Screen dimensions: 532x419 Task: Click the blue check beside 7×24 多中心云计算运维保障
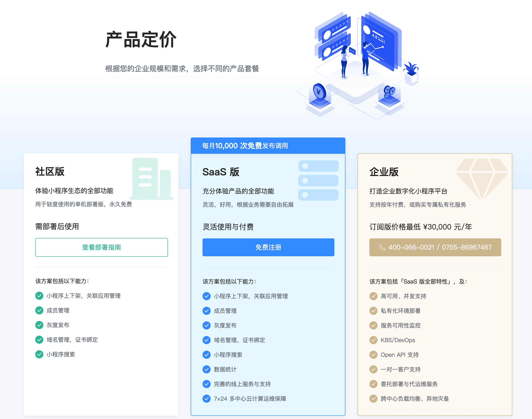tap(206, 399)
